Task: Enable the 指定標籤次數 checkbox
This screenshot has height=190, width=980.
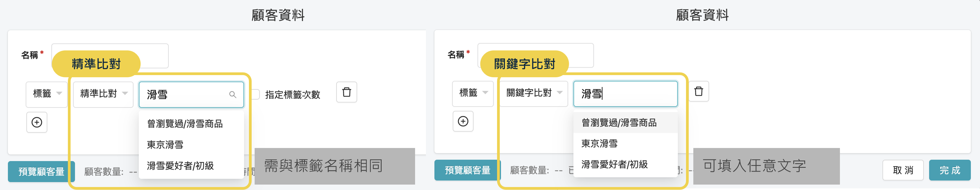Action: (256, 95)
